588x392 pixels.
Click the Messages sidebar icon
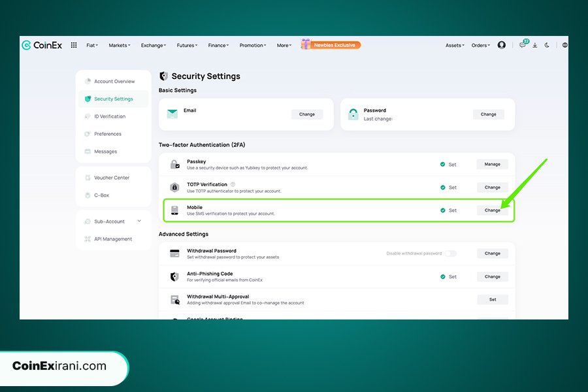88,151
